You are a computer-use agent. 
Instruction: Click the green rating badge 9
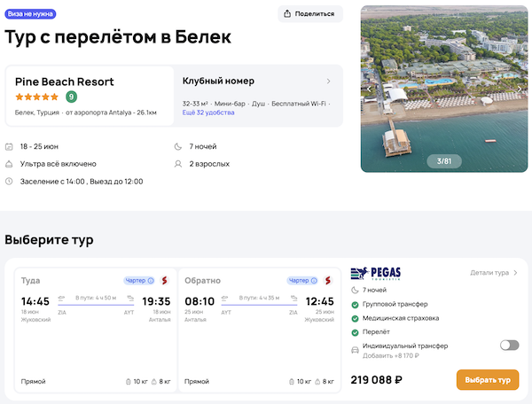tap(71, 97)
